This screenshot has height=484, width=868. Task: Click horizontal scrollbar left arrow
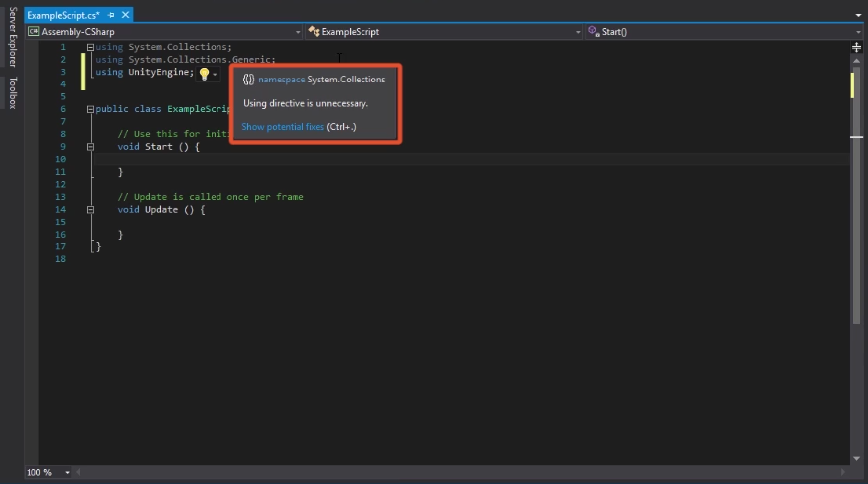78,472
